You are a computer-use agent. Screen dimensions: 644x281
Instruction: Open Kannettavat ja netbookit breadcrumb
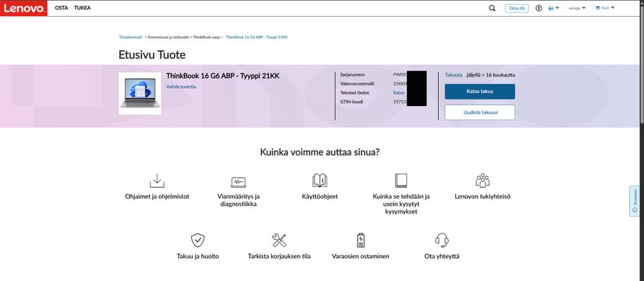point(168,37)
